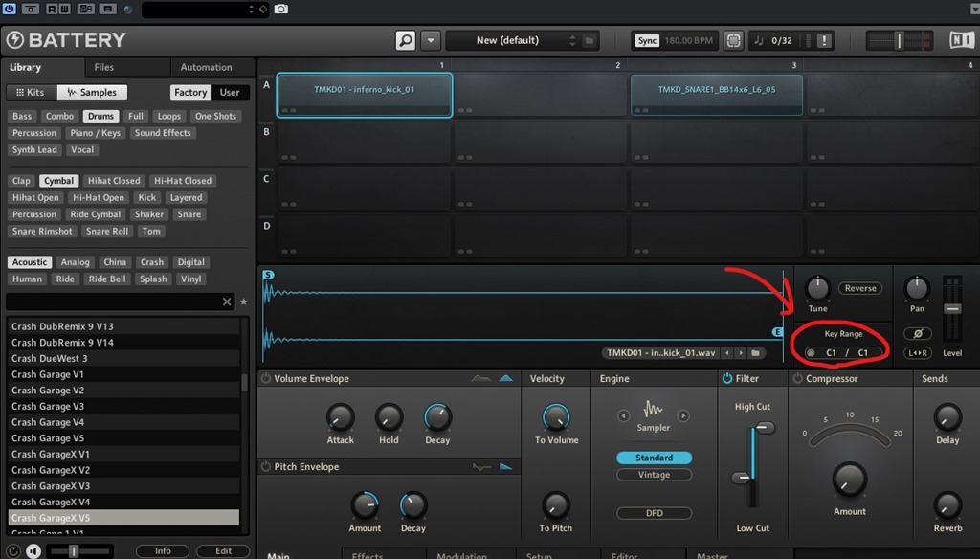Expand the arrow menu beside the magnifier

[431, 41]
